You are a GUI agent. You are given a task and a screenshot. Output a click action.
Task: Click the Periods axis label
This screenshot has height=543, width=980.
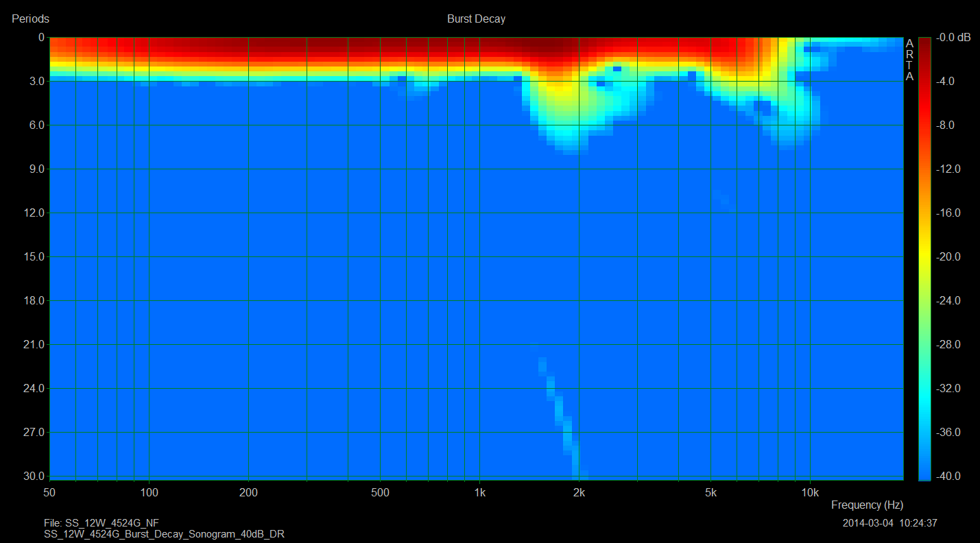pyautogui.click(x=30, y=19)
